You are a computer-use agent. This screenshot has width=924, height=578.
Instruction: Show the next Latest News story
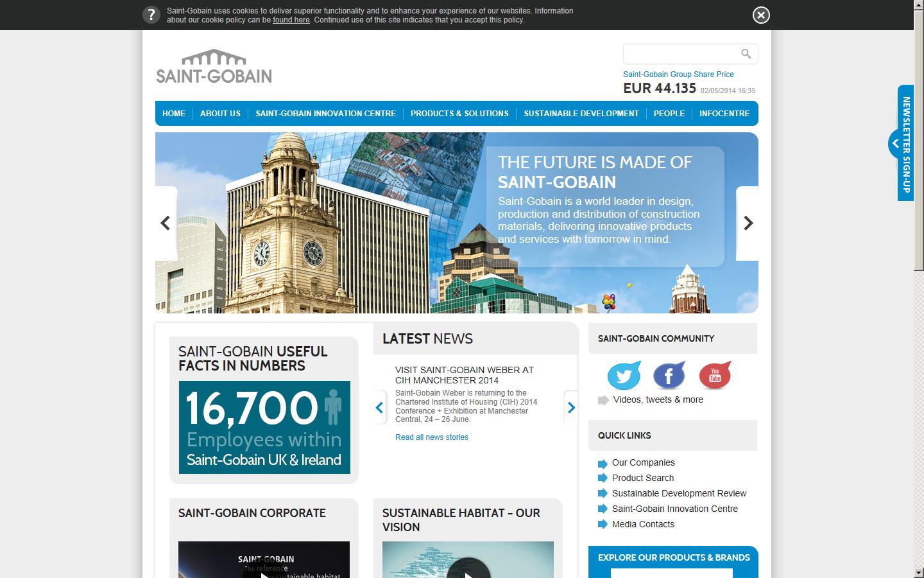(x=571, y=407)
